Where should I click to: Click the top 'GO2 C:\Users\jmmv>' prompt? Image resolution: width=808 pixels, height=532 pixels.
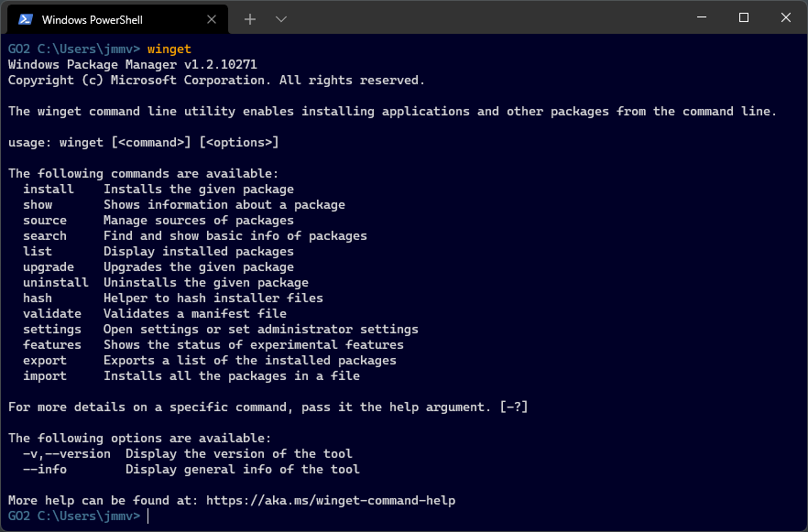point(73,49)
